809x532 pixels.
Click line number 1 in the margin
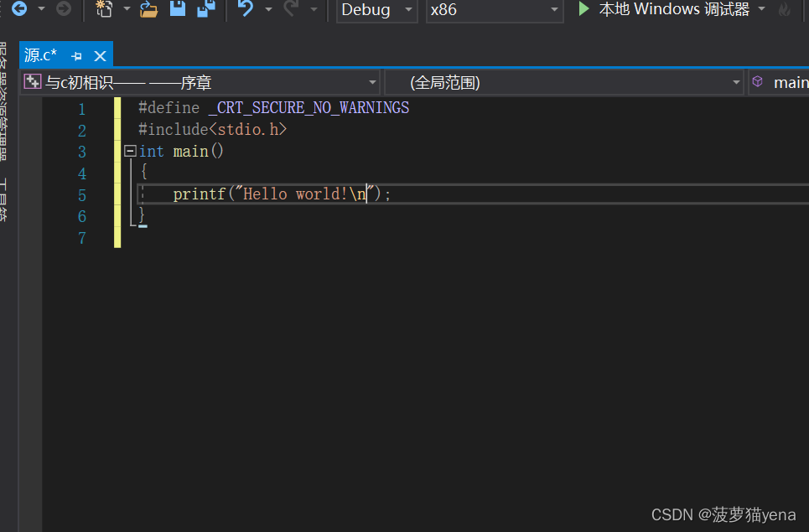coord(81,109)
